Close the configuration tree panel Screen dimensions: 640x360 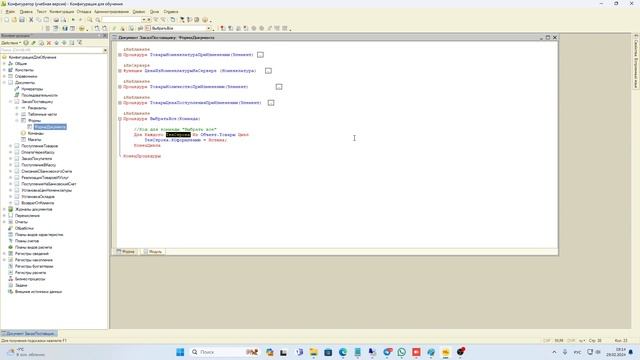(x=105, y=36)
